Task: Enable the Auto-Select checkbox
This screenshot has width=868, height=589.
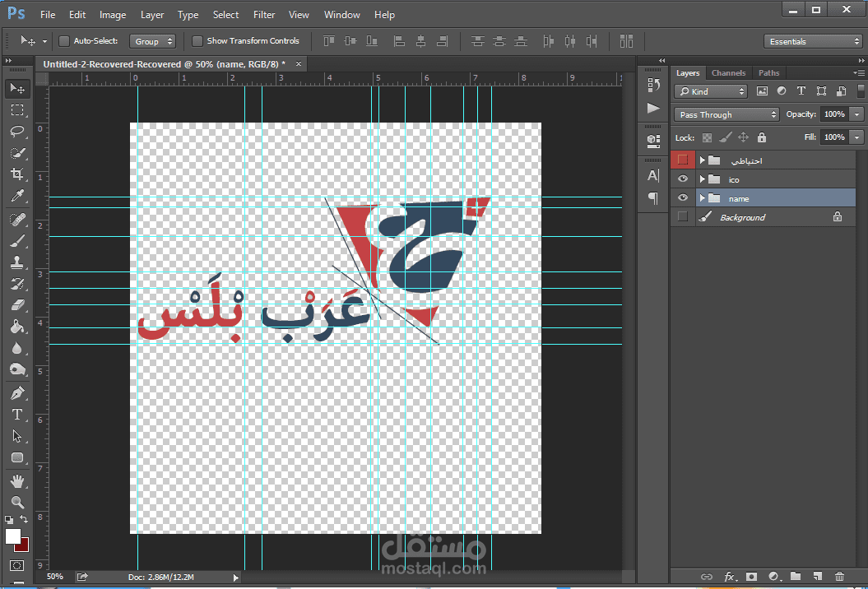Action: [64, 41]
